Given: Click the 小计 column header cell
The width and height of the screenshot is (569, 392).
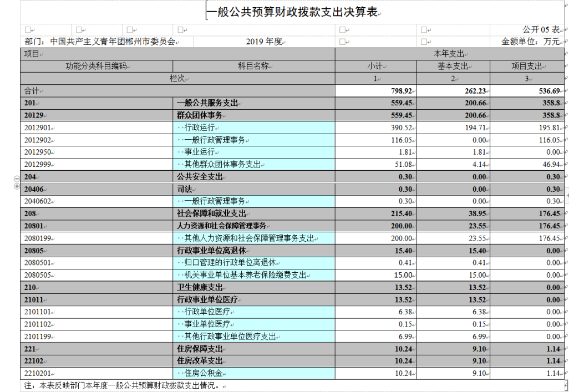Looking at the screenshot, I should (x=375, y=66).
